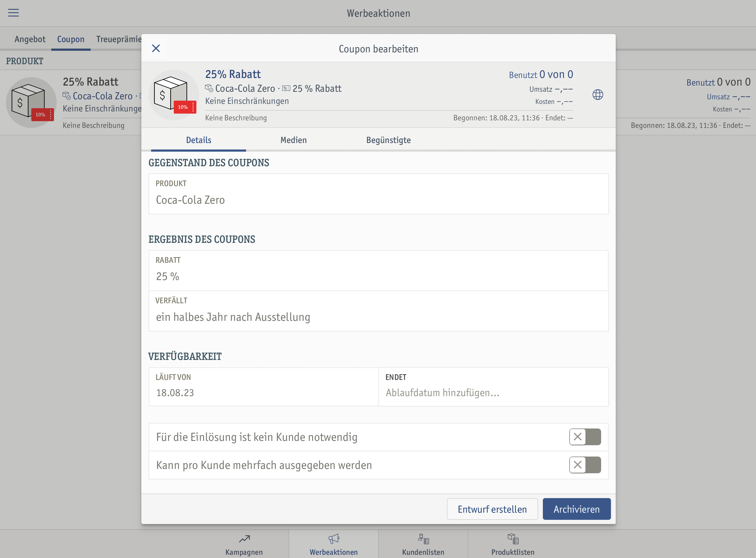Click background 'Benutzt 0 von 0' text
Viewport: 756px width, 558px height.
click(x=718, y=82)
